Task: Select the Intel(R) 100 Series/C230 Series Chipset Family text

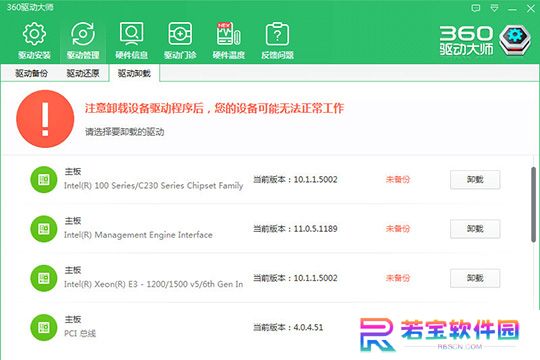Action: pyautogui.click(x=154, y=186)
